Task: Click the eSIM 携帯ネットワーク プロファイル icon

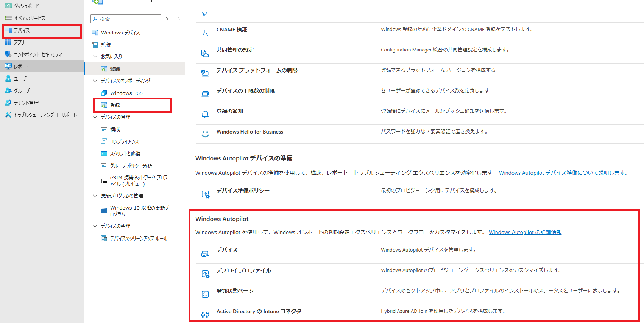Action: click(104, 181)
